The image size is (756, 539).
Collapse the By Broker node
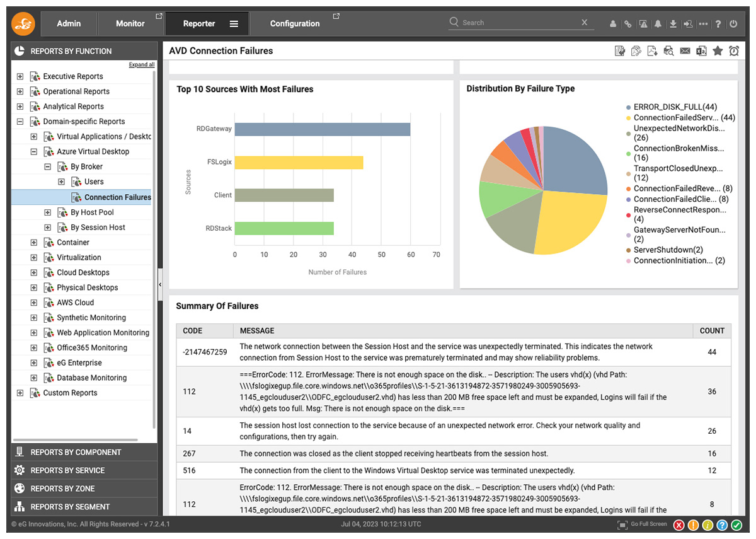click(x=48, y=167)
